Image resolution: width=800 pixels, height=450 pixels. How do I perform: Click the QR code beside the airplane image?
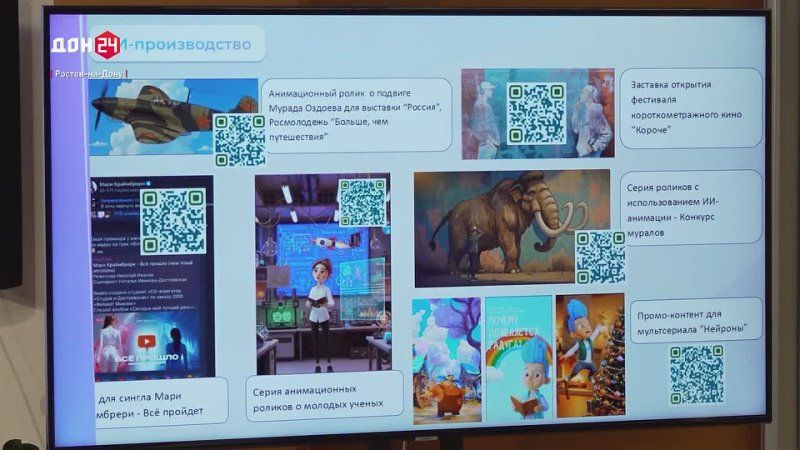239,140
